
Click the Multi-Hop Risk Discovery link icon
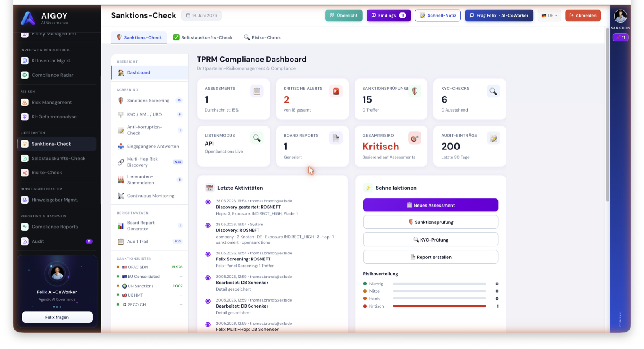(x=121, y=162)
